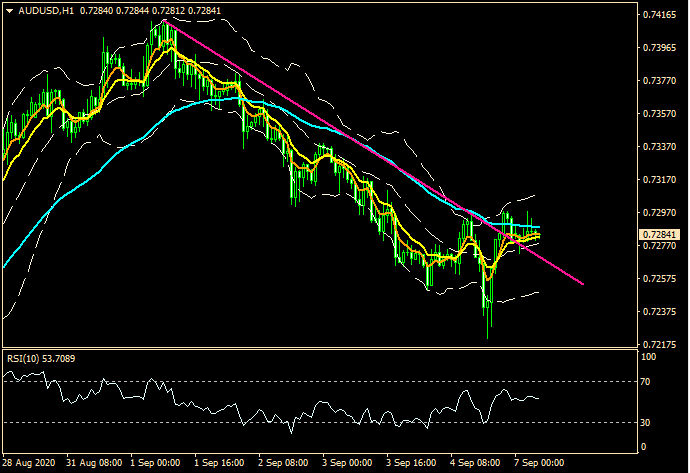Click the RSI 0 scale label
This screenshot has width=690, height=473.
[643, 448]
